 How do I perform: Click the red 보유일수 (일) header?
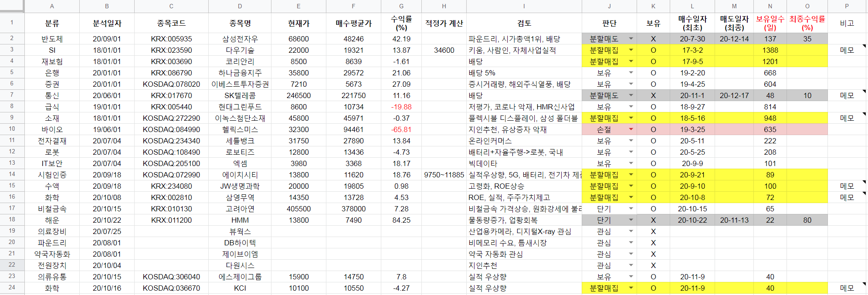pos(770,23)
